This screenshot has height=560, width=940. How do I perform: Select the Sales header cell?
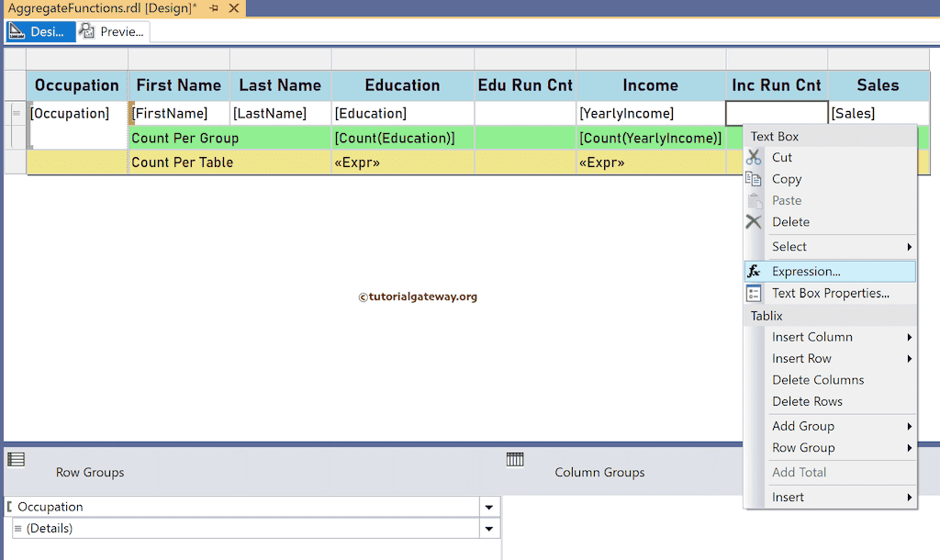click(878, 85)
